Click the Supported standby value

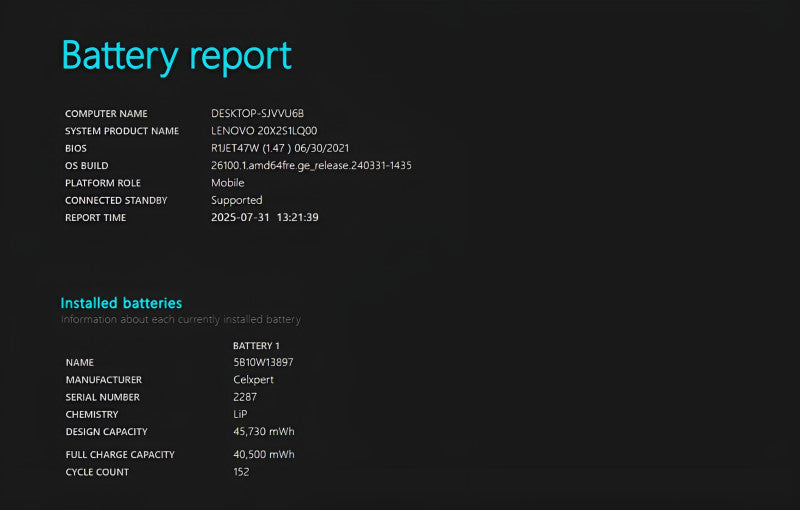pyautogui.click(x=237, y=200)
